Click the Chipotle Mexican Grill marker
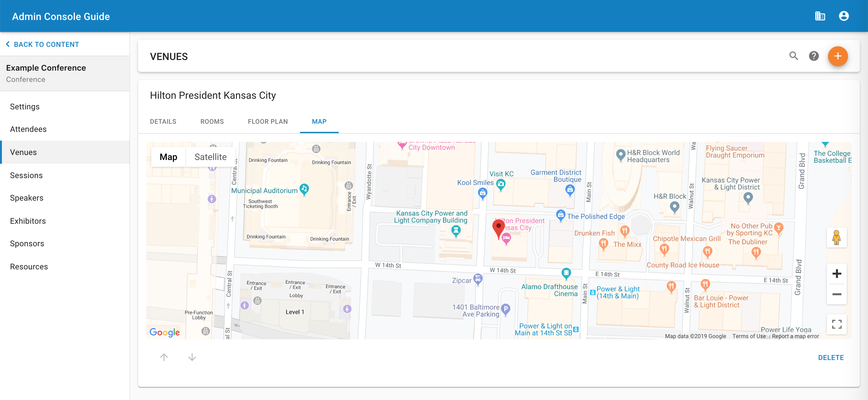Image resolution: width=868 pixels, height=400 pixels. coord(664,250)
